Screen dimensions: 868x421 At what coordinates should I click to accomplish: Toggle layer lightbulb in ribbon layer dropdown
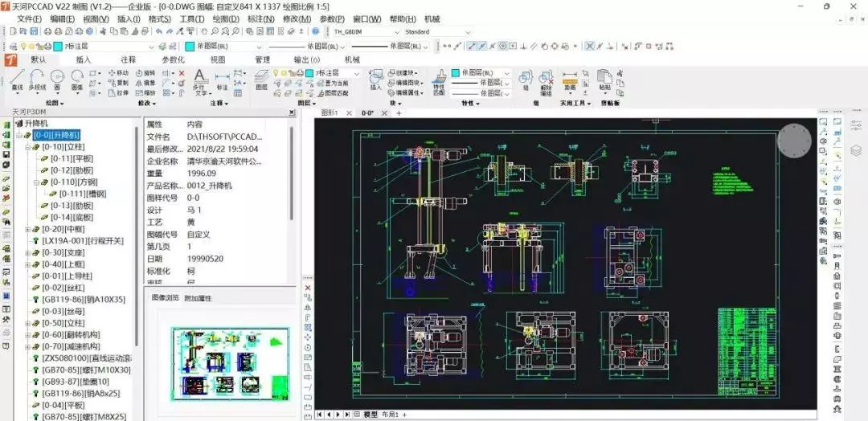point(276,72)
